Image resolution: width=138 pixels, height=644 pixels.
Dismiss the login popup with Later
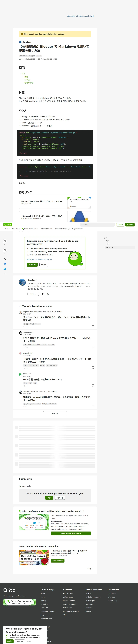pyautogui.click(x=29, y=641)
